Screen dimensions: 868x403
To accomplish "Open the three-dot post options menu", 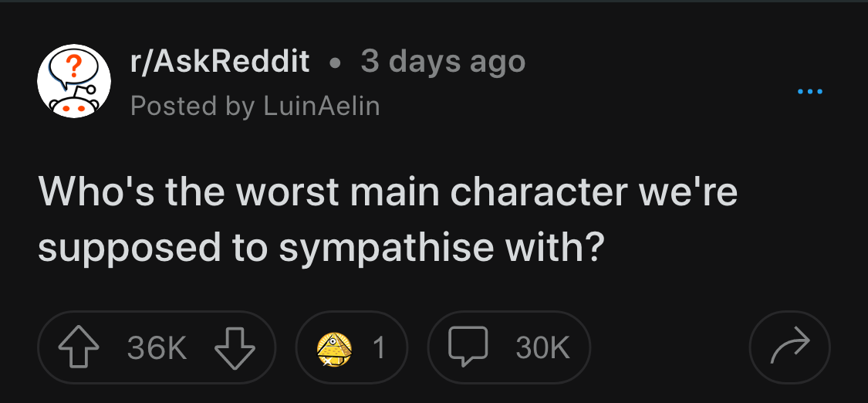I will coord(810,91).
